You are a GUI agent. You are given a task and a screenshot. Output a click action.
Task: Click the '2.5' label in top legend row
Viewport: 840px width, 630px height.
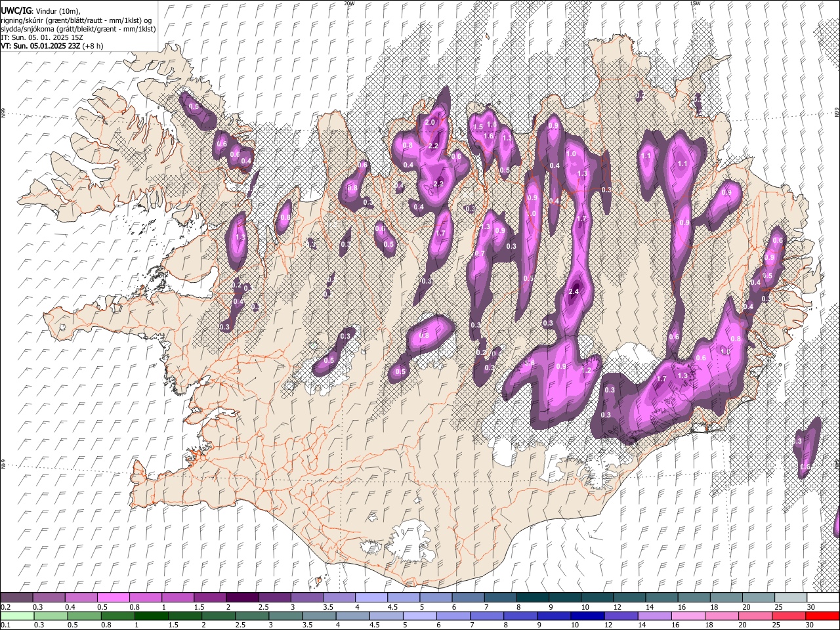click(x=264, y=607)
